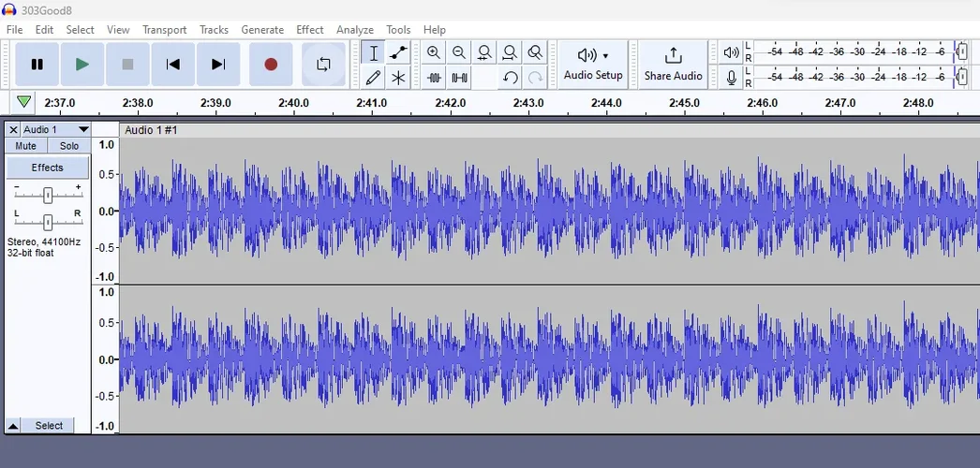Undo the last action
Screen dimensions: 980x468
pyautogui.click(x=510, y=78)
